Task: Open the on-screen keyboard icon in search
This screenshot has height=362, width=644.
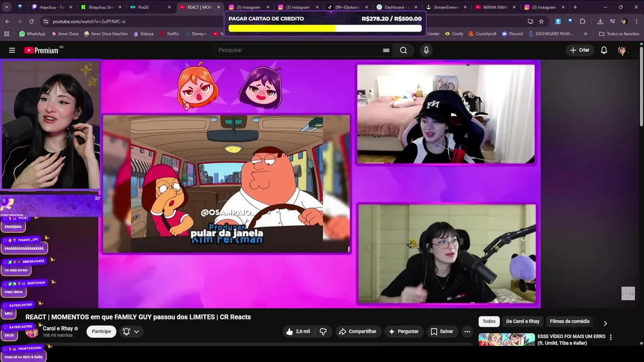Action: point(386,50)
